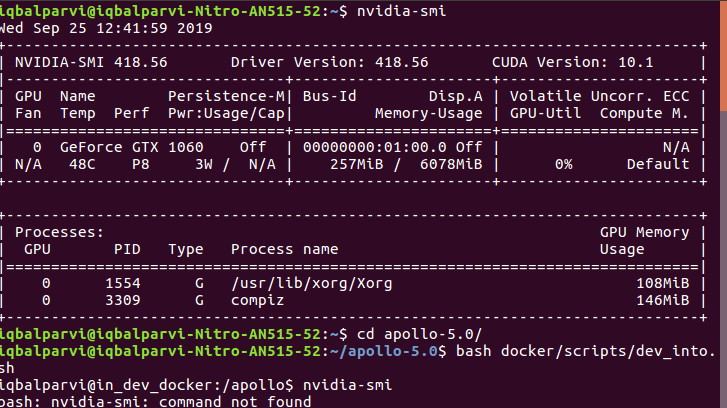727x408 pixels.
Task: Click bus id '00000000:01:00.0'
Action: coord(375,147)
